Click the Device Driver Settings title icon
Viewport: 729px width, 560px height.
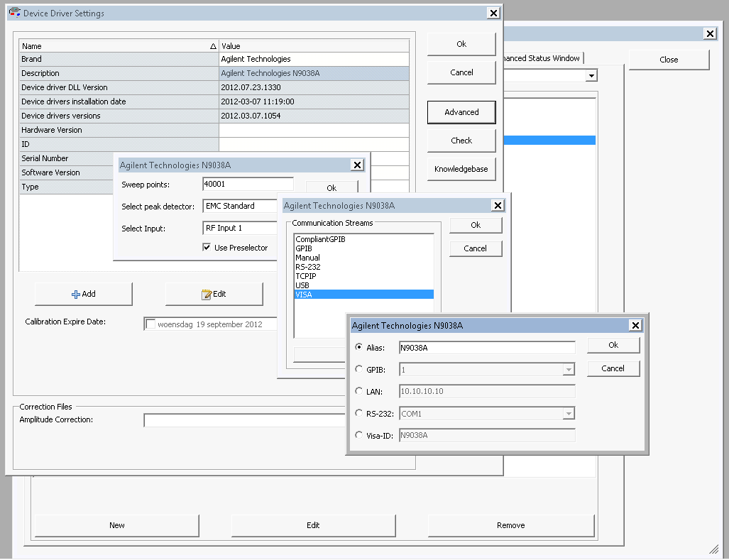pyautogui.click(x=14, y=13)
